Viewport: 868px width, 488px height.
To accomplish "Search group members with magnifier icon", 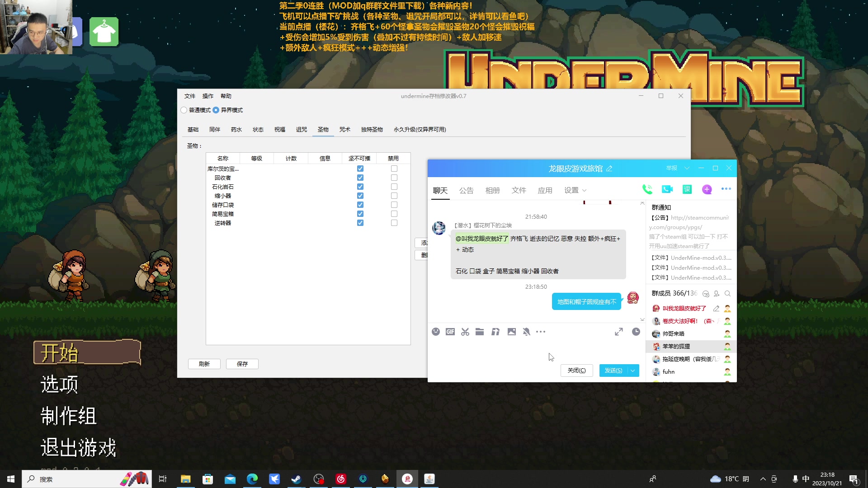I will coord(727,294).
